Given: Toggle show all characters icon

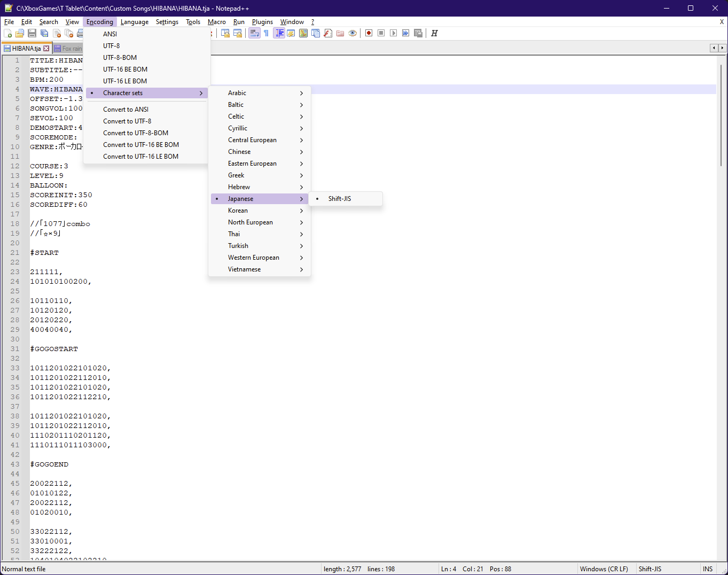Looking at the screenshot, I should (267, 33).
